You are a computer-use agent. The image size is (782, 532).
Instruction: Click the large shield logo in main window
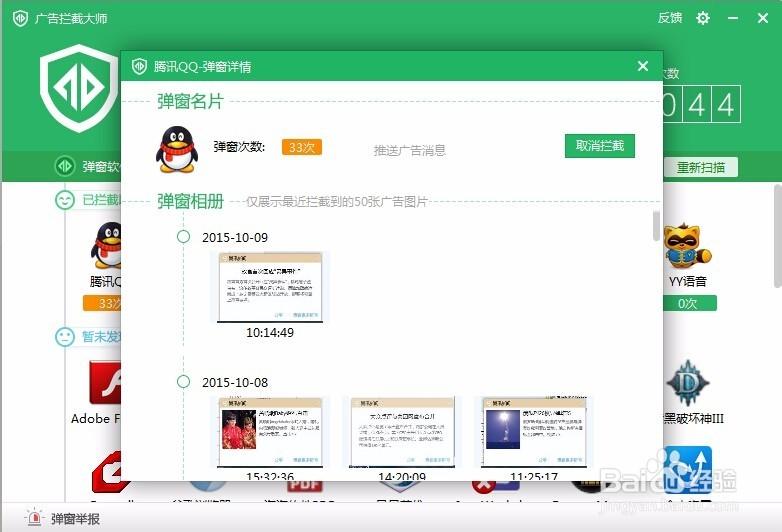(x=78, y=88)
